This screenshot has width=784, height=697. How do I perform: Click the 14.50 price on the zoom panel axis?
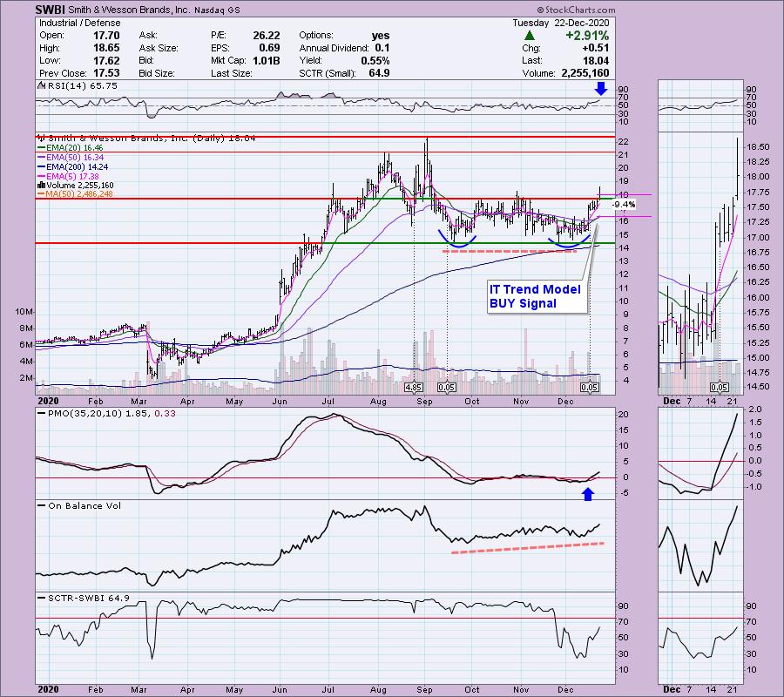click(757, 387)
